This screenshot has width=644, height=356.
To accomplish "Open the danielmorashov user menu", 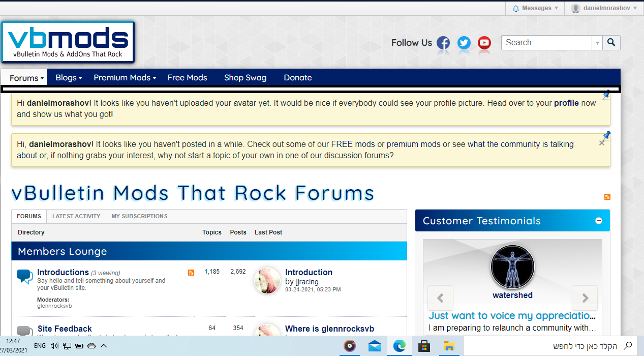I will tap(603, 8).
